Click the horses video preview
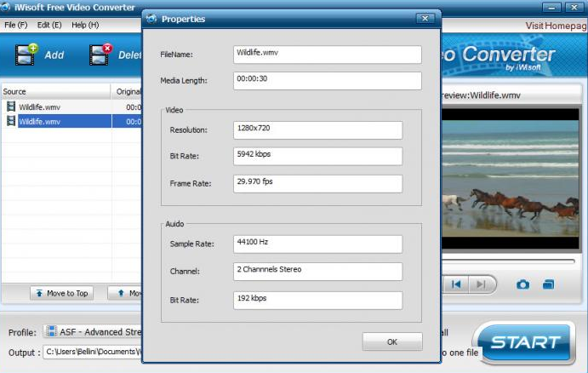 (x=511, y=179)
